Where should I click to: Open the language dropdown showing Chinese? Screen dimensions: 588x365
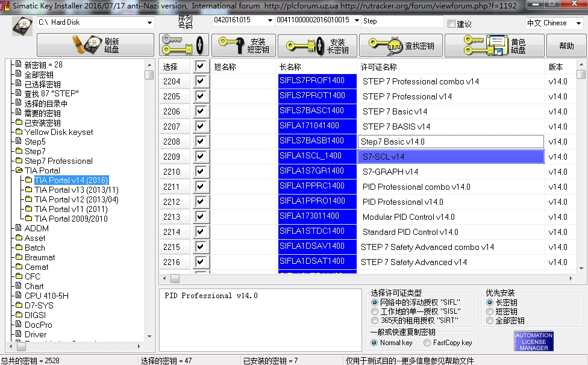(578, 23)
